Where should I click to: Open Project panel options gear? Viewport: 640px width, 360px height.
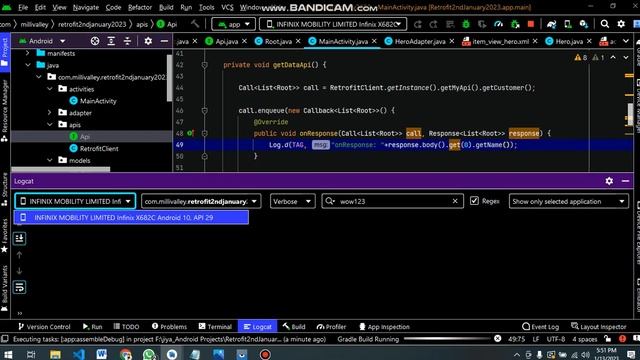click(x=148, y=41)
